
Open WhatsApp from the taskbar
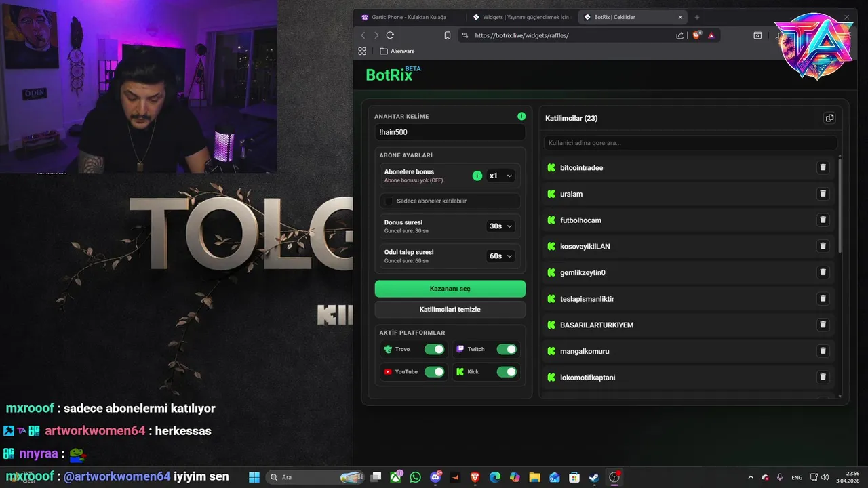pos(415,477)
